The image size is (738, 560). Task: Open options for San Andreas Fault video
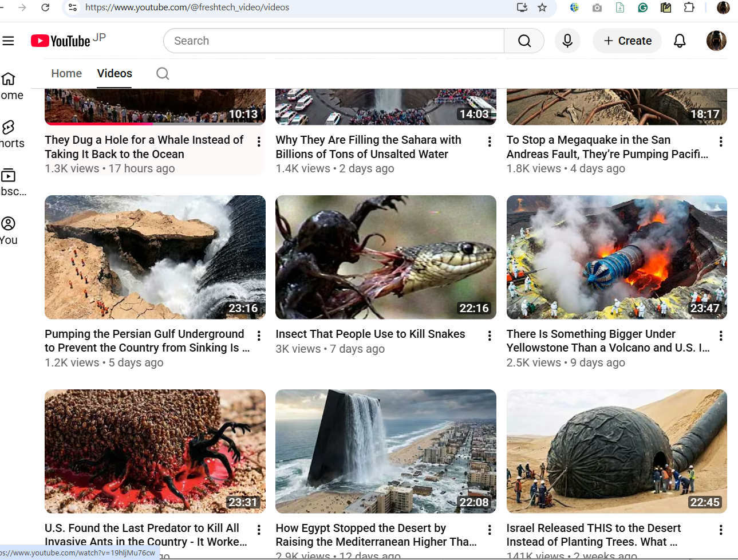[721, 141]
